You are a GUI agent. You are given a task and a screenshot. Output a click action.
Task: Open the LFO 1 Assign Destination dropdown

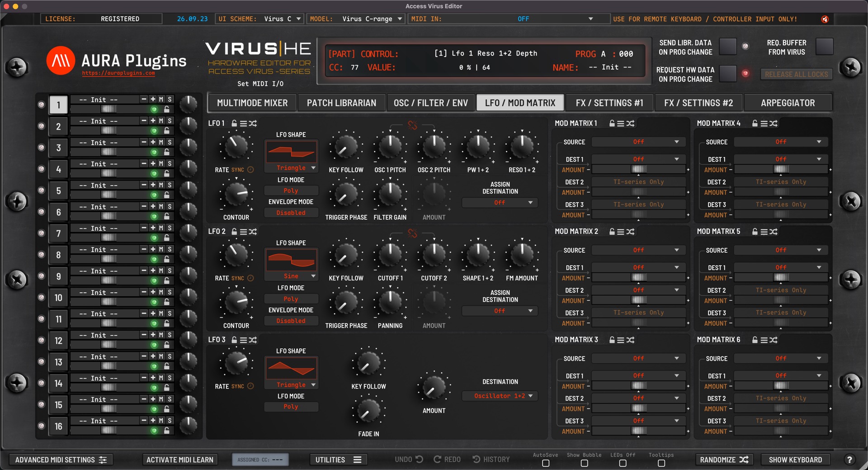(x=500, y=203)
